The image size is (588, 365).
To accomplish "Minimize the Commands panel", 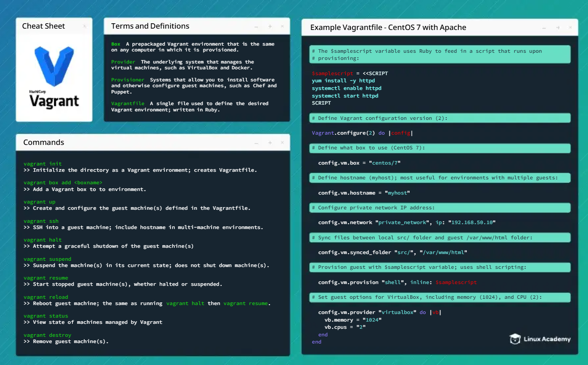I will point(256,143).
